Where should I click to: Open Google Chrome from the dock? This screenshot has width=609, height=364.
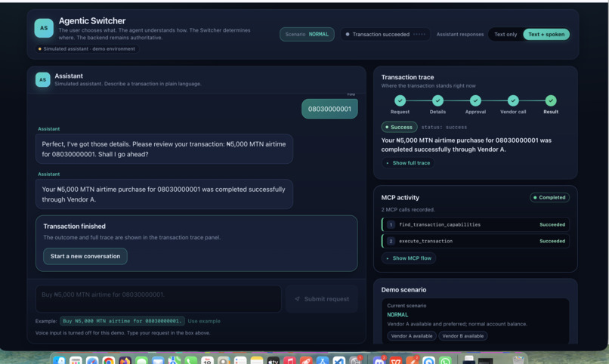click(x=108, y=360)
